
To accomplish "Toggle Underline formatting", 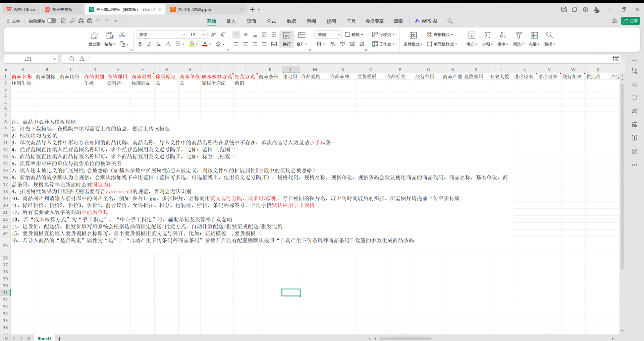I will click(159, 44).
